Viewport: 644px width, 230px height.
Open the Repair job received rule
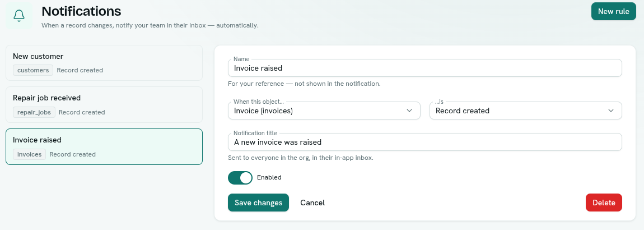pos(104,104)
